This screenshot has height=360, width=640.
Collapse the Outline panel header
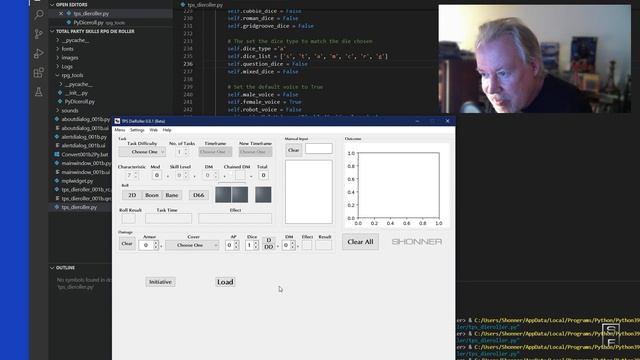[x=52, y=268]
